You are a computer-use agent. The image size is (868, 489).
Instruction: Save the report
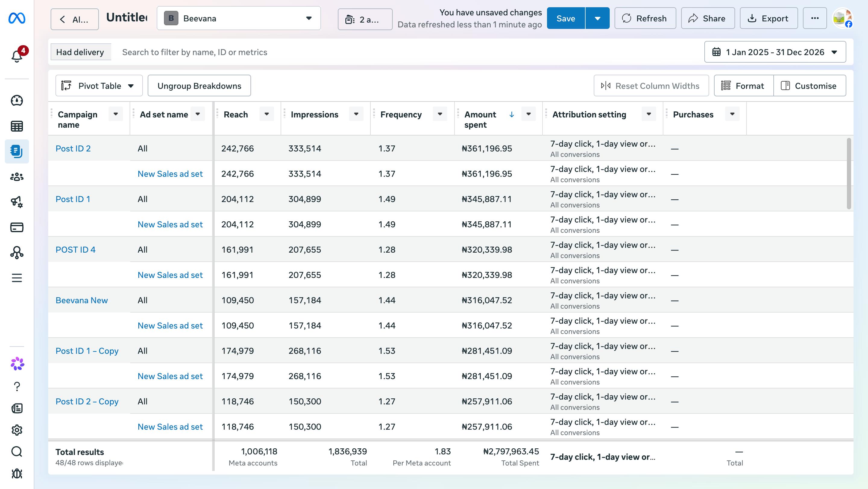(x=566, y=18)
